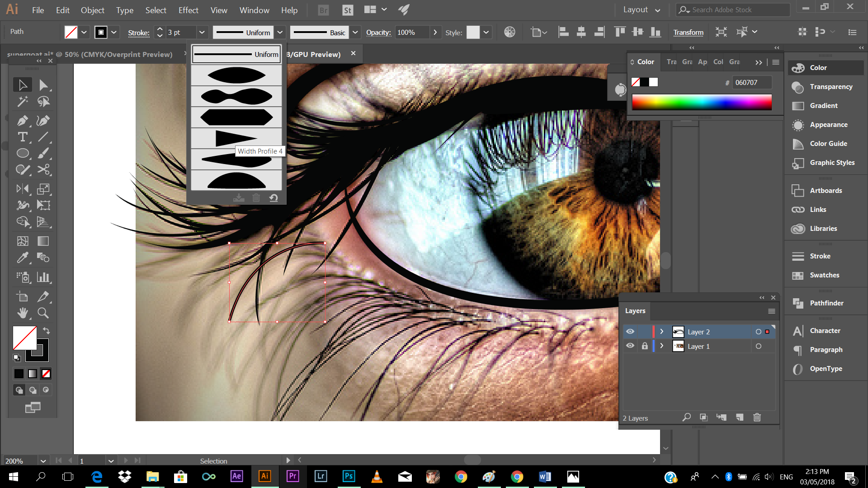Toggle lock on Layer 1
The image size is (868, 488).
[645, 346]
